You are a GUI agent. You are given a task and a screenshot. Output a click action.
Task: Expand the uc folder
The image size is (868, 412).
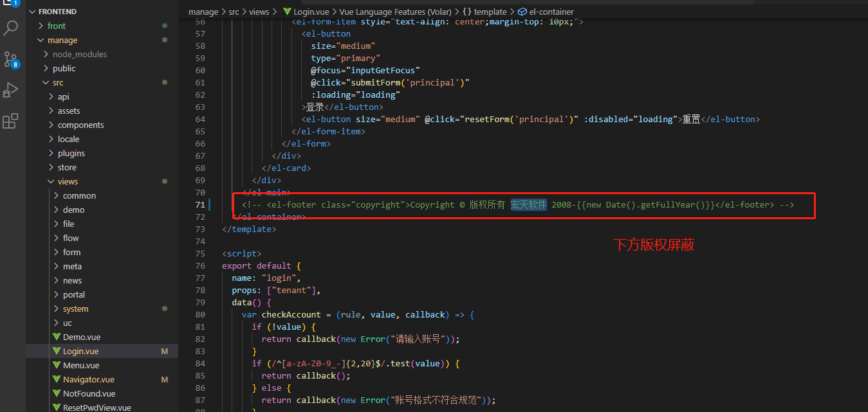tap(68, 323)
